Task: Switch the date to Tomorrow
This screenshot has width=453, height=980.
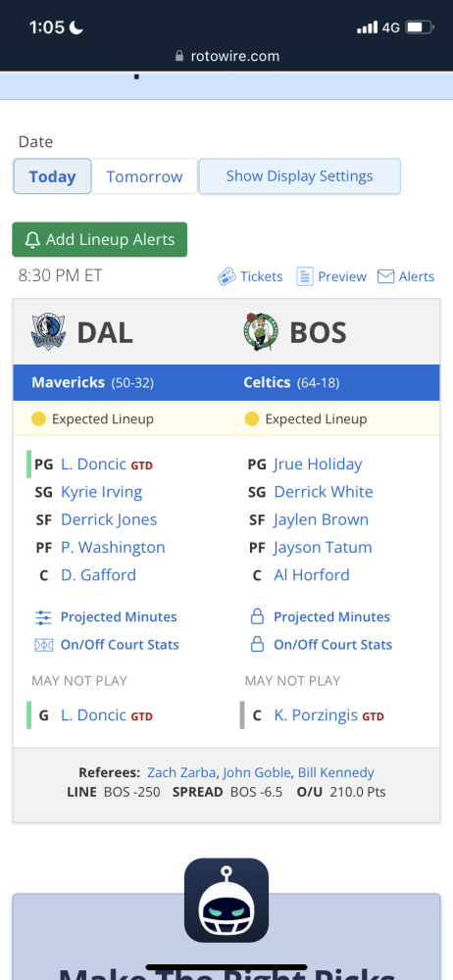Action: pos(144,176)
